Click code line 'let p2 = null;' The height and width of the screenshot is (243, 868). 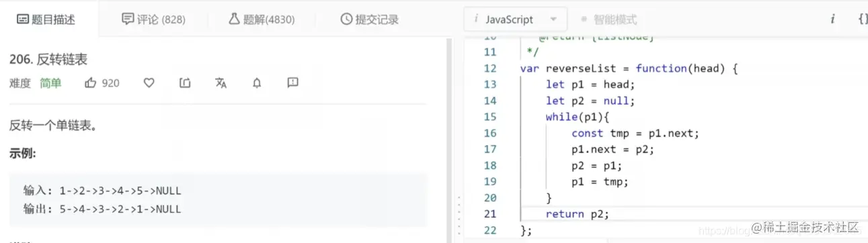point(590,101)
